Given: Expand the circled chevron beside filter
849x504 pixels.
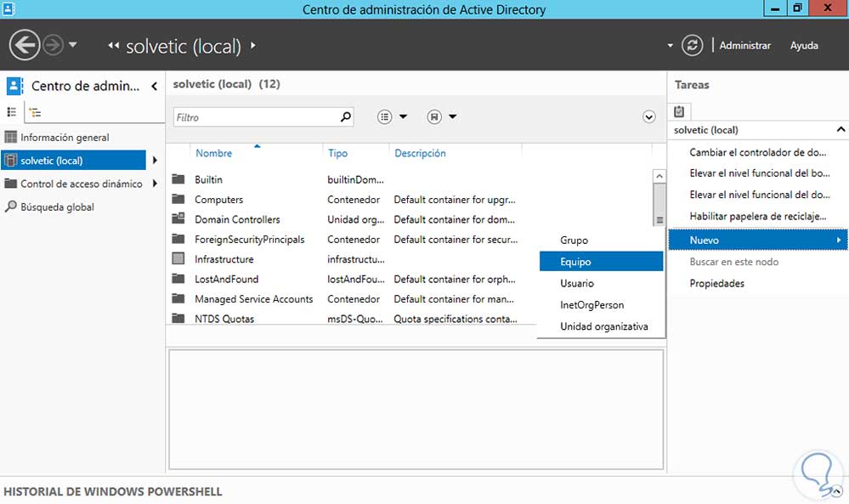Looking at the screenshot, I should 649,117.
